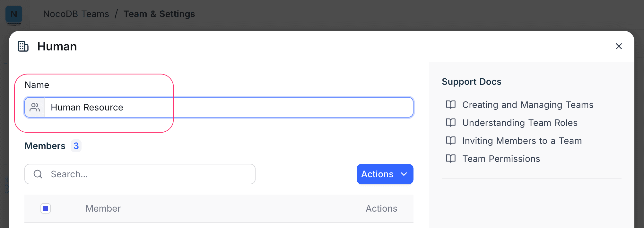
Task: Open Inviting Members to a Team doc
Action: click(522, 141)
